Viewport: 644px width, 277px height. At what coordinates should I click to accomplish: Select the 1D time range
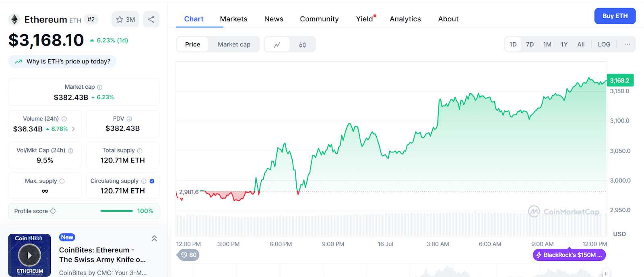513,44
